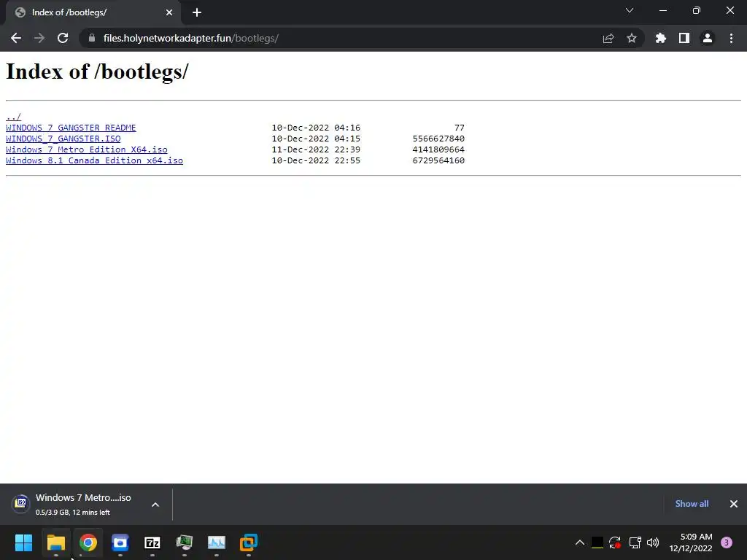This screenshot has height=560, width=747.
Task: Reload the bootlegs index page
Action: coord(63,38)
